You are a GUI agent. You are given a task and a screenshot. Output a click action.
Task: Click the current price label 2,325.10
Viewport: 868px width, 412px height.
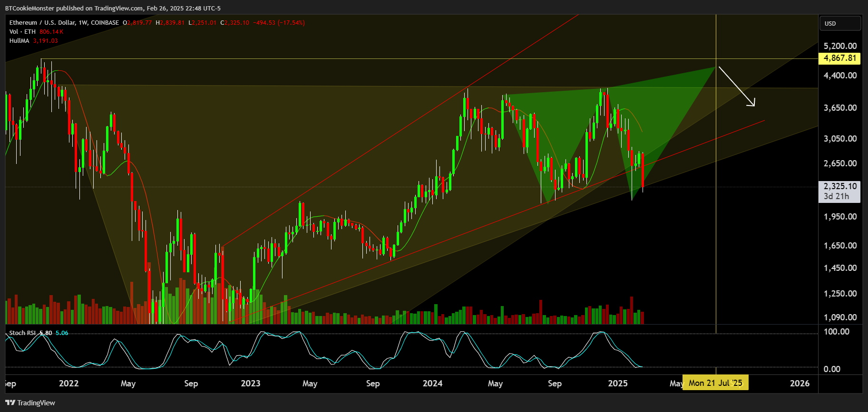pos(839,186)
